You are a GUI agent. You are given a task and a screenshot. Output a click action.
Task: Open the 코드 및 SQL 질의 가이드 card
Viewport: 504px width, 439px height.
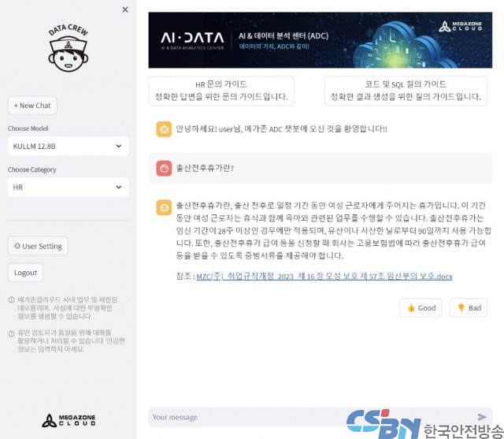click(x=406, y=91)
